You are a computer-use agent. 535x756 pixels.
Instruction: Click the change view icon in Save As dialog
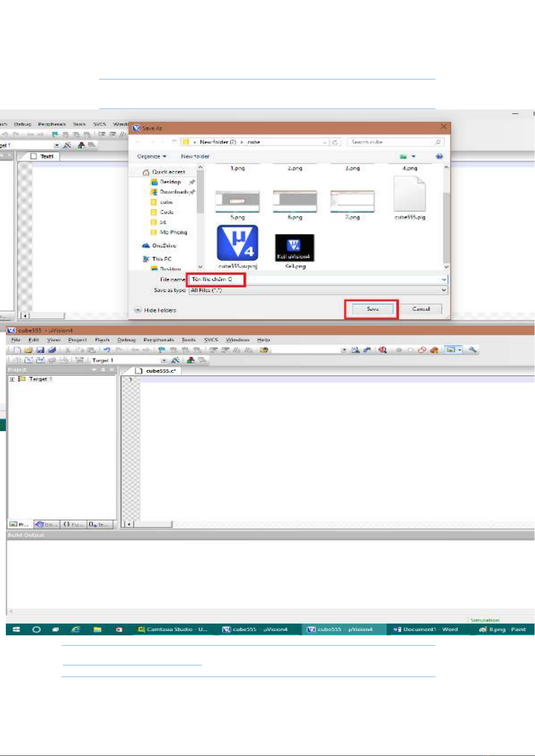pos(403,156)
